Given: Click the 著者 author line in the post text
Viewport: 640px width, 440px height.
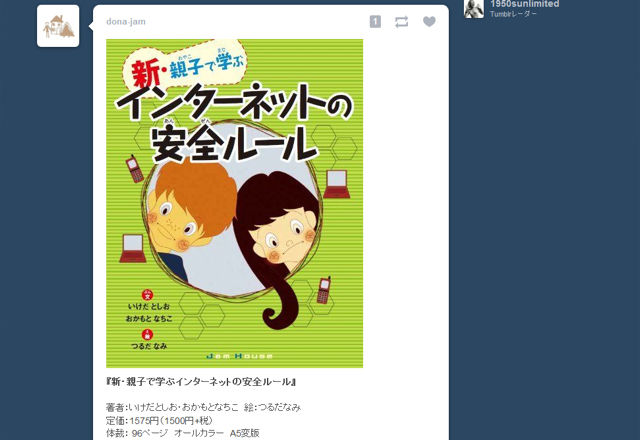Looking at the screenshot, I should tap(203, 407).
